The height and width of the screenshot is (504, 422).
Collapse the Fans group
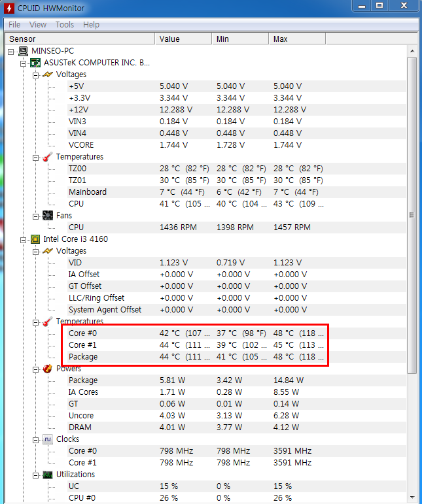coord(36,216)
